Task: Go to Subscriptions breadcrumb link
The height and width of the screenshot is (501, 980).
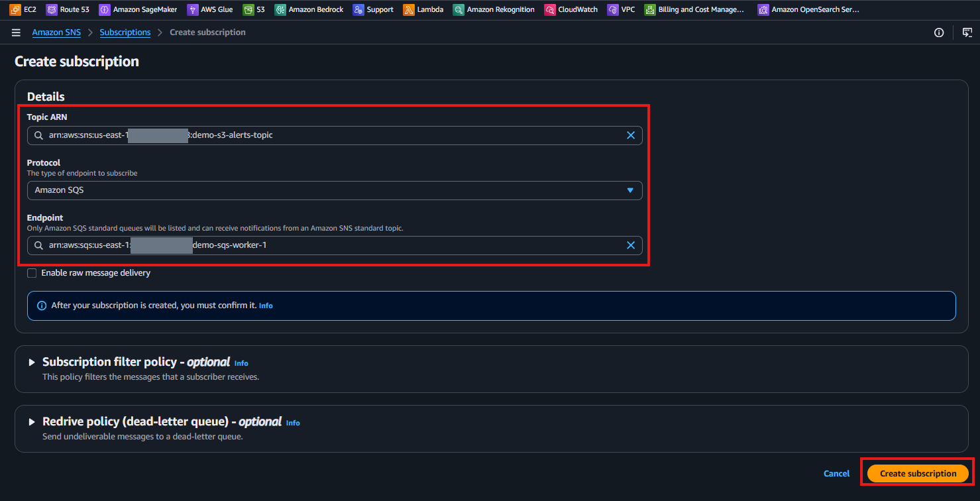Action: click(125, 32)
